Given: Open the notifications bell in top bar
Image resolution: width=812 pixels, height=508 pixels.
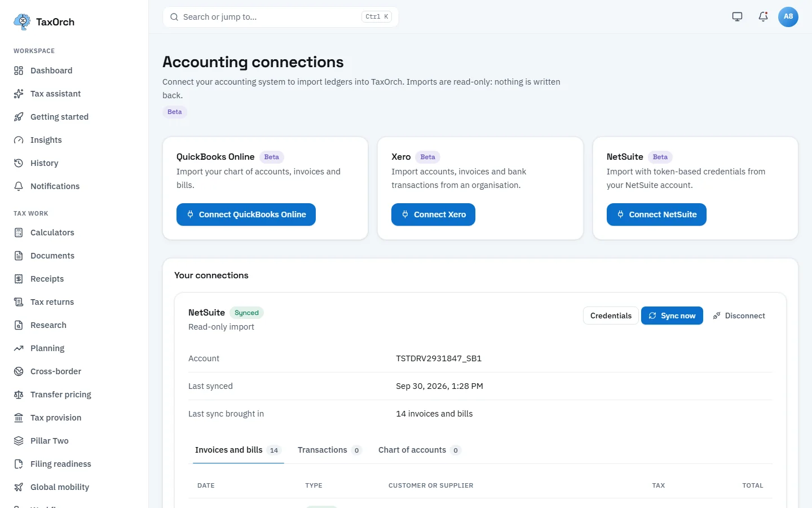Looking at the screenshot, I should pos(763,16).
